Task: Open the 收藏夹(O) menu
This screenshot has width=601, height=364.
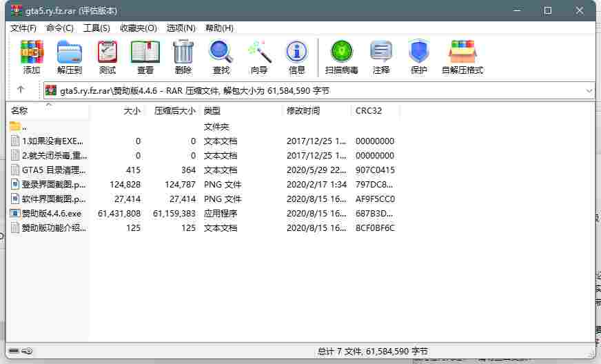Action: (139, 28)
